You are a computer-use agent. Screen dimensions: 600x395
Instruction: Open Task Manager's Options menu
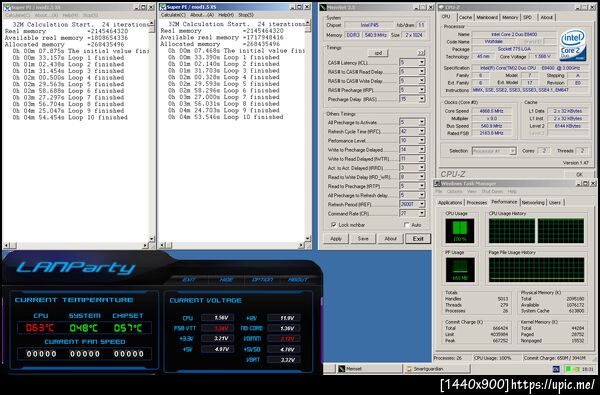point(455,191)
